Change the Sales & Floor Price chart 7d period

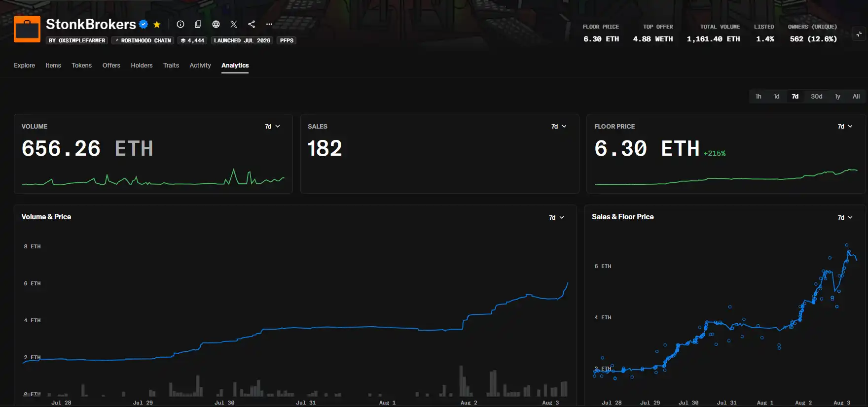coord(845,217)
